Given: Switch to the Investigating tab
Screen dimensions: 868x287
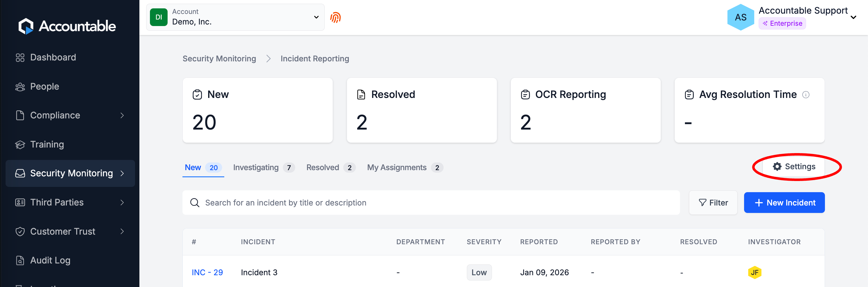Looking at the screenshot, I should tap(264, 168).
